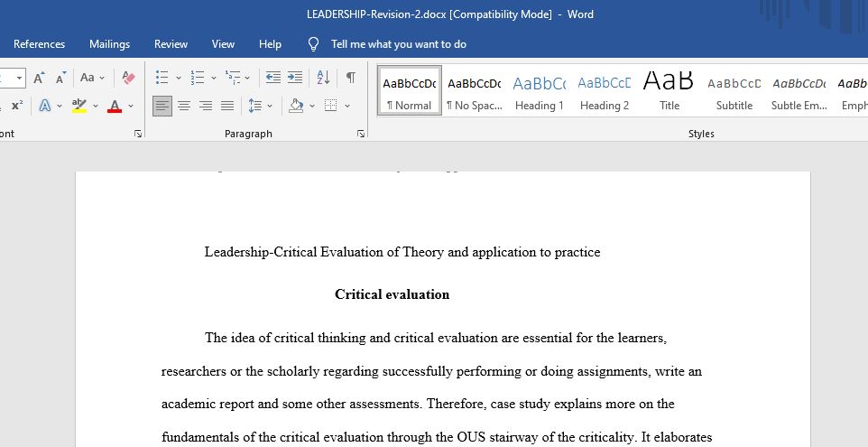Screen dimensions: 868x447
Task: Decrease paragraph indent
Action: tap(272, 78)
